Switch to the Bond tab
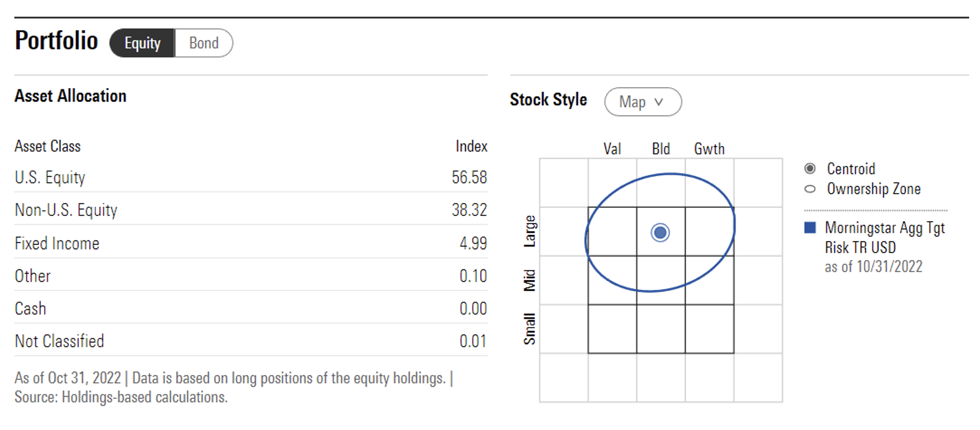Screen dimensions: 980x430 coord(204,43)
